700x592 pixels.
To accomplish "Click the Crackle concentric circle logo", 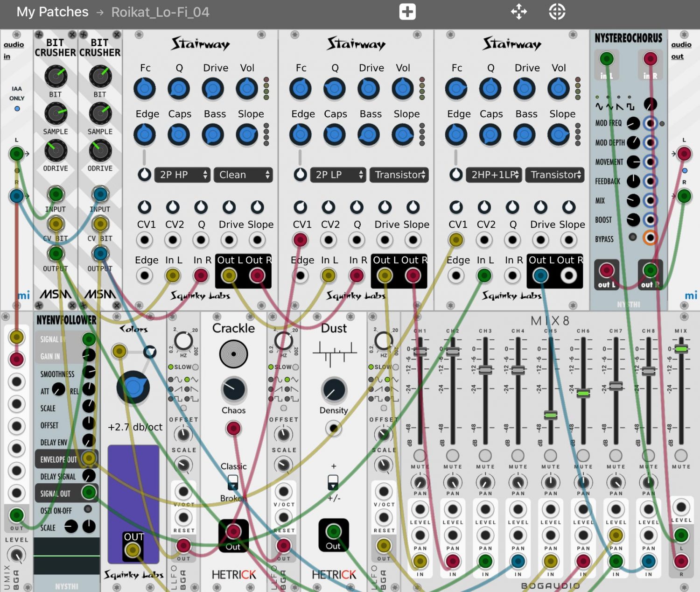I will [x=233, y=354].
